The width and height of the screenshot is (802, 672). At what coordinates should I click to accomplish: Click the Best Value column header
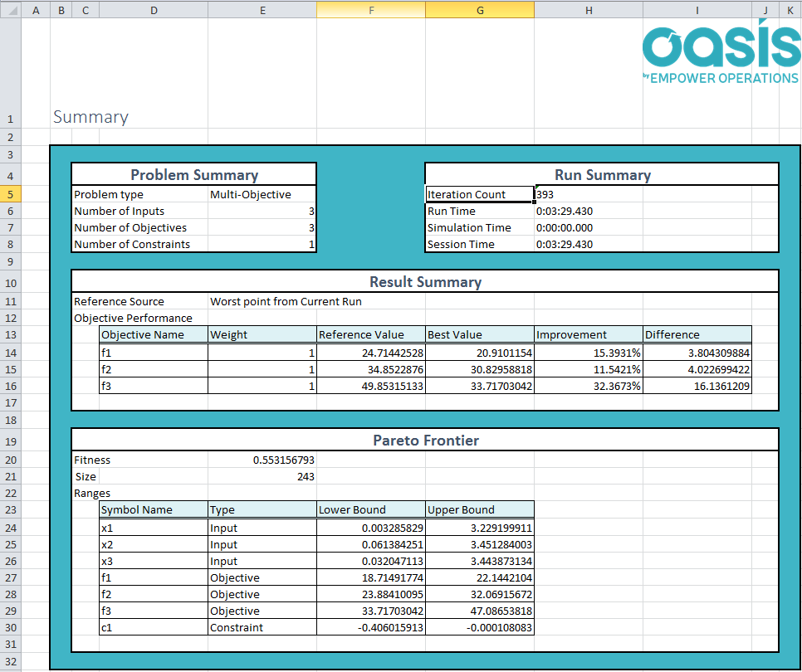point(480,334)
